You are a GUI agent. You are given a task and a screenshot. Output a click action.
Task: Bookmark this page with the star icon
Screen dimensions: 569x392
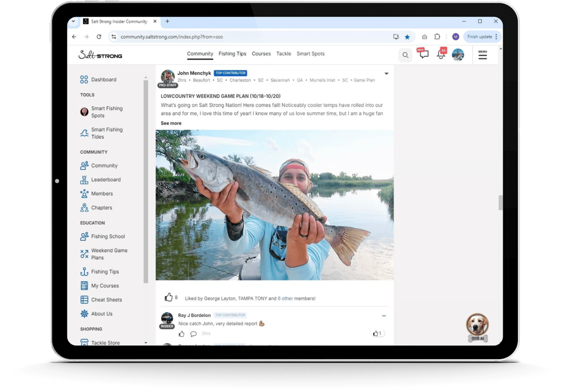click(407, 37)
